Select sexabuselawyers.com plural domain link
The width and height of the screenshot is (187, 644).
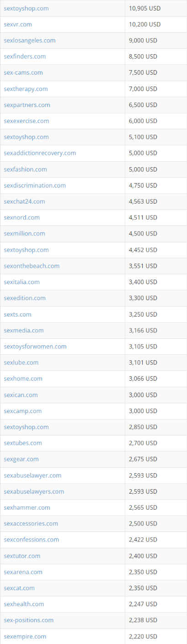[x=34, y=491]
